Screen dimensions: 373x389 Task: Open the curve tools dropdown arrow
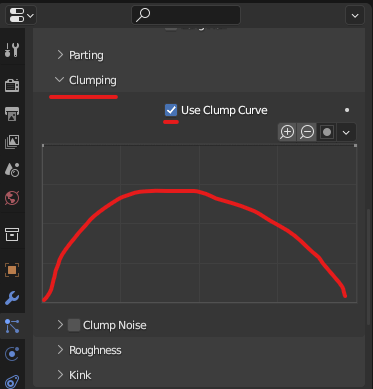[x=346, y=132]
